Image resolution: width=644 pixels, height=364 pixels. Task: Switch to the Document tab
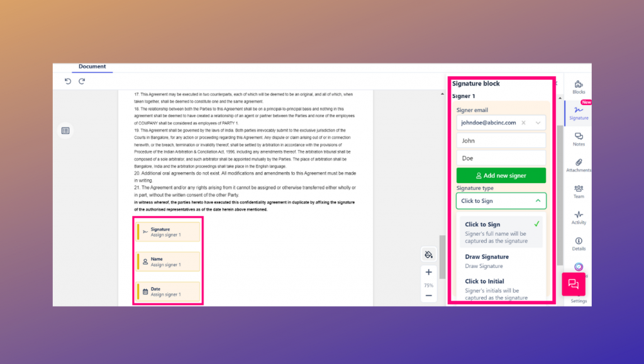pyautogui.click(x=92, y=67)
